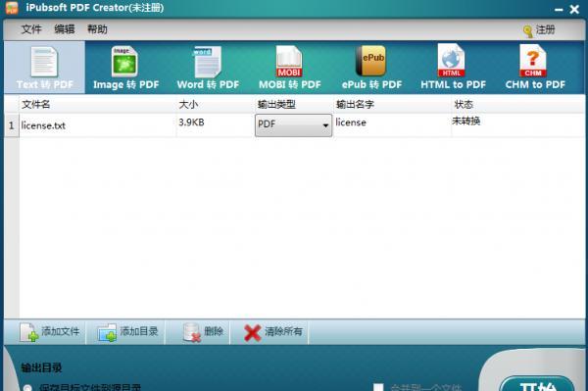
Task: Click the 注册 key icon
Action: coord(528,31)
